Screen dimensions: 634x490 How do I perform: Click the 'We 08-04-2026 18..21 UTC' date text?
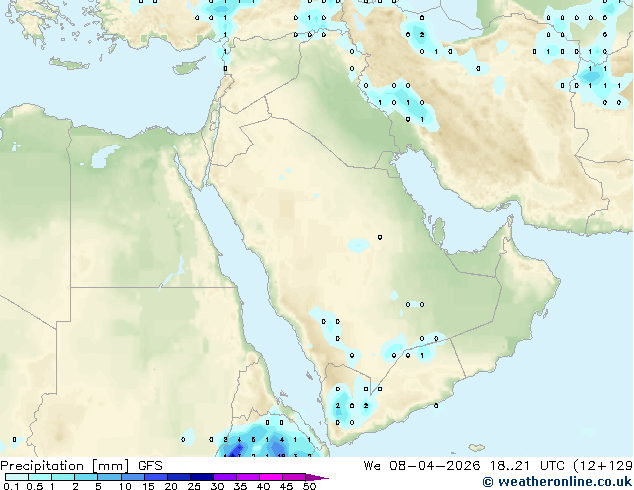[466, 466]
